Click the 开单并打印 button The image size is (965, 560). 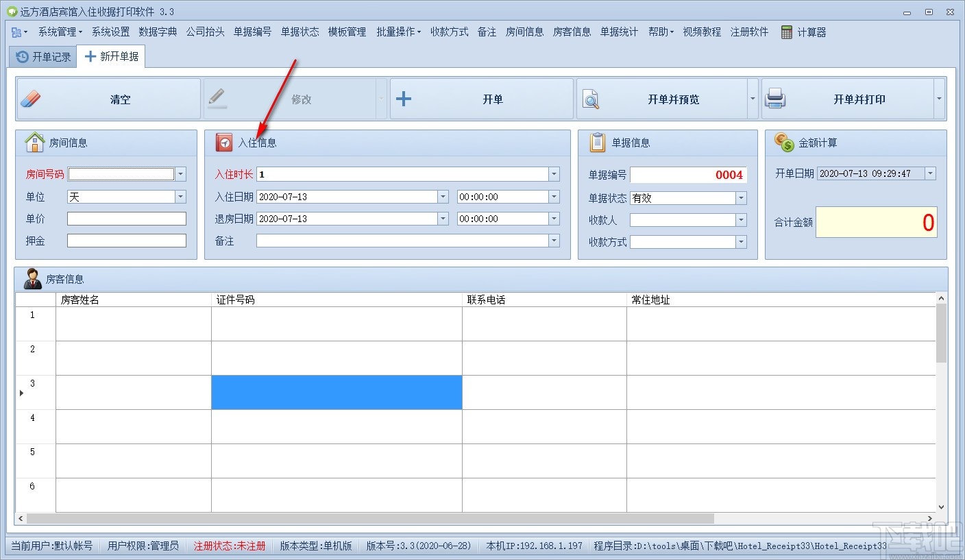847,99
